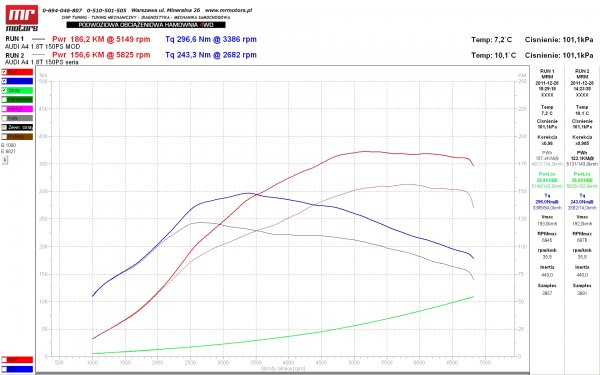Enable the brown curve checkbox

[4, 137]
